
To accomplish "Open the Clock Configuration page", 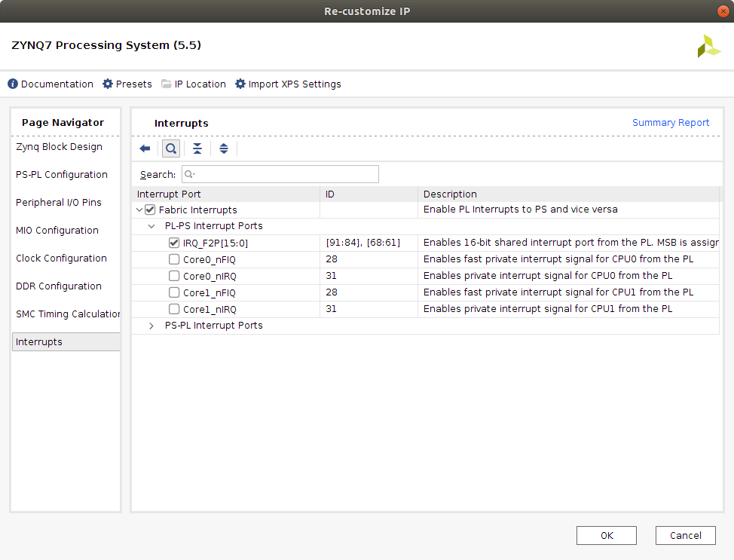I will [61, 258].
